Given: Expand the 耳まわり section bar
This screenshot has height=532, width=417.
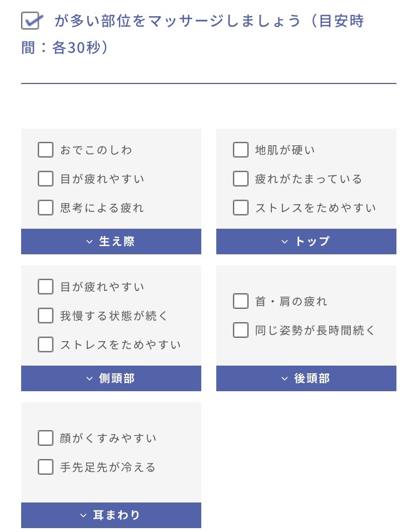Looking at the screenshot, I should [111, 515].
